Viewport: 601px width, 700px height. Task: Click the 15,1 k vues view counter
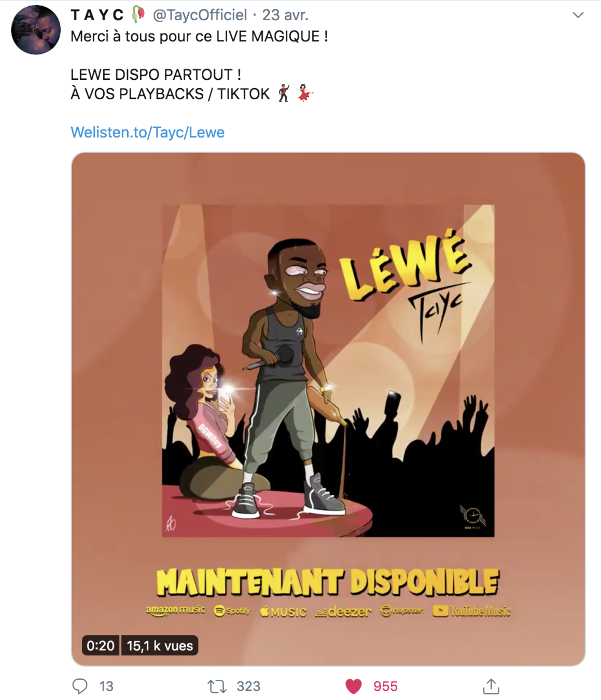tap(160, 646)
